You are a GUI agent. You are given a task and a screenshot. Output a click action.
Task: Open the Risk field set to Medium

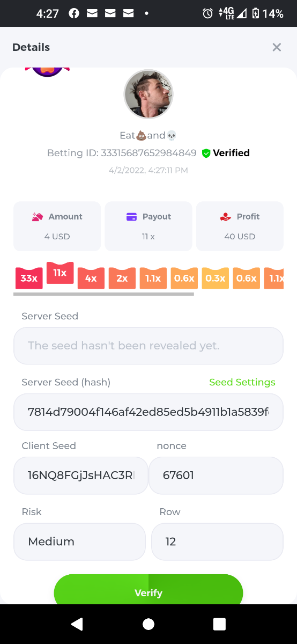click(79, 541)
